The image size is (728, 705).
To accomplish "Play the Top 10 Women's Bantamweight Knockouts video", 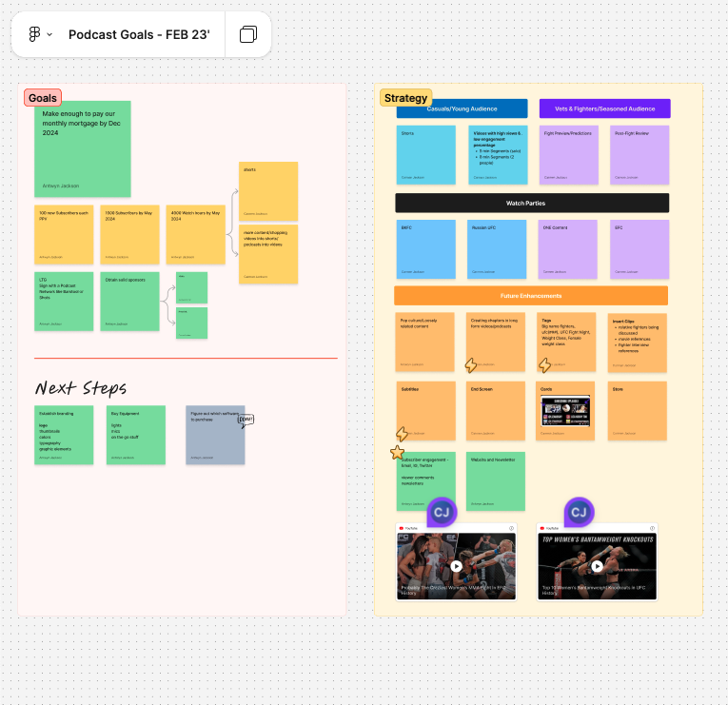I will (597, 566).
